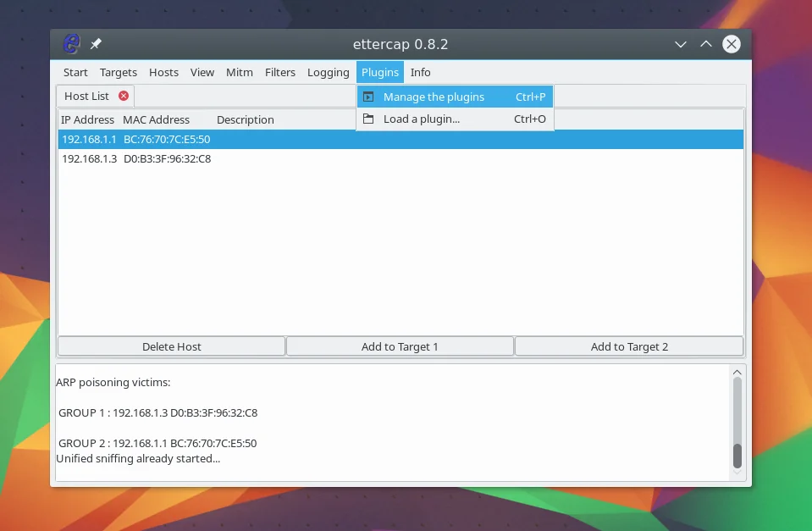Screen dimensions: 812x531
Task: Click the log panel scrollbar thumb
Action: (x=737, y=456)
